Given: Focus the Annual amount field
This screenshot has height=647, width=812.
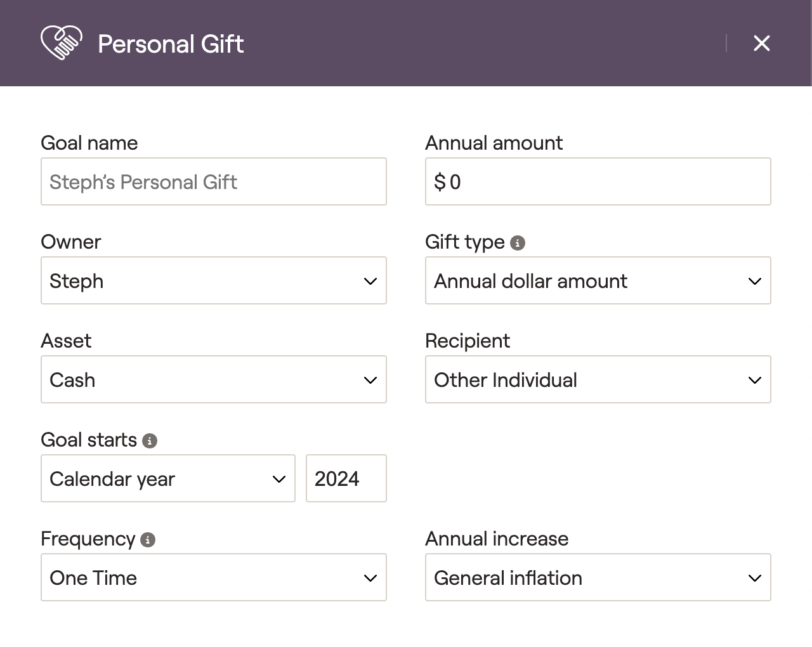Looking at the screenshot, I should point(598,181).
